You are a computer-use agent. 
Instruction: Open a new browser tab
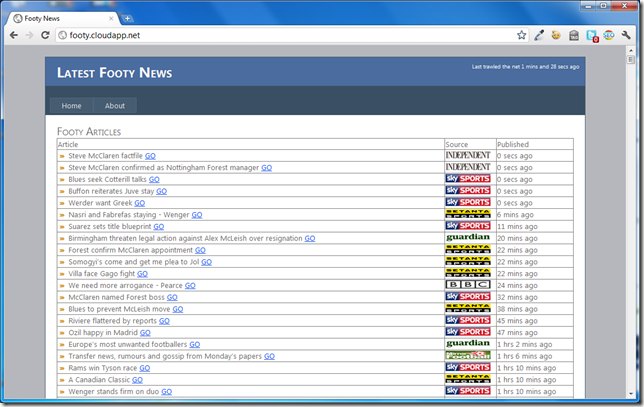[x=128, y=18]
